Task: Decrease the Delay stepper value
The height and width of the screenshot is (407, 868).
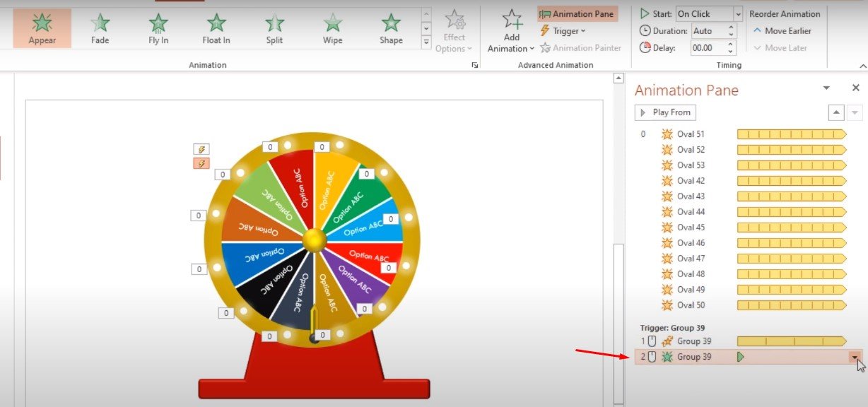Action: coord(732,52)
